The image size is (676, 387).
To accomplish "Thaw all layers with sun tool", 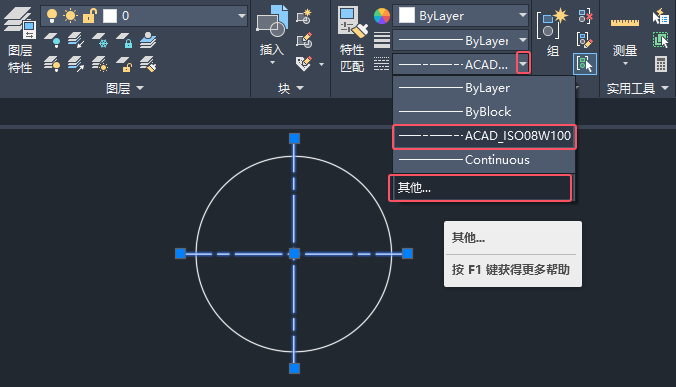I will pyautogui.click(x=100, y=64).
